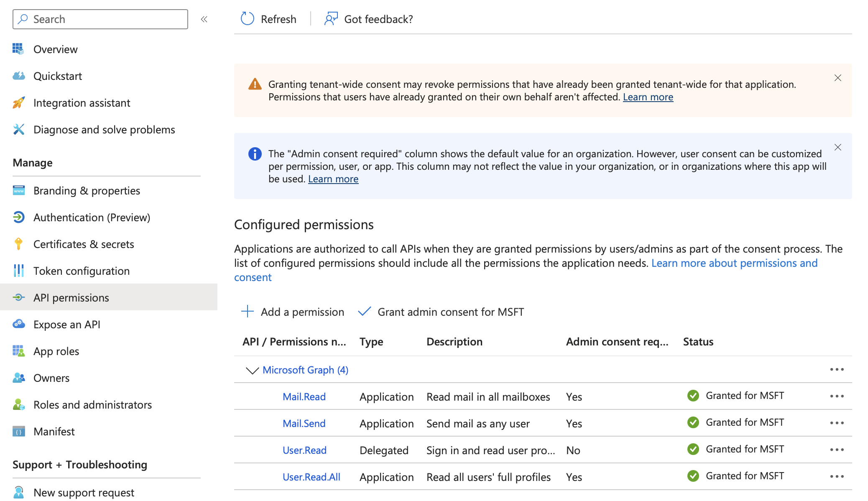
Task: Click the App roles icon
Action: 18,351
